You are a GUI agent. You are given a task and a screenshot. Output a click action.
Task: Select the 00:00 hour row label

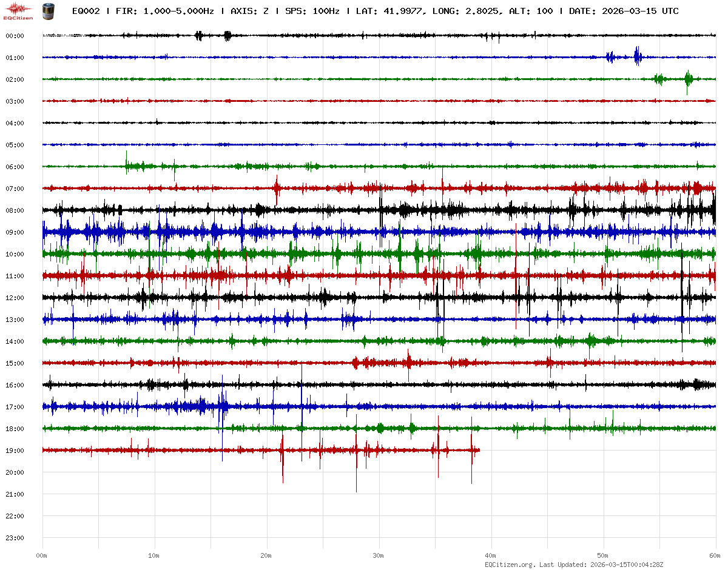[x=15, y=36]
